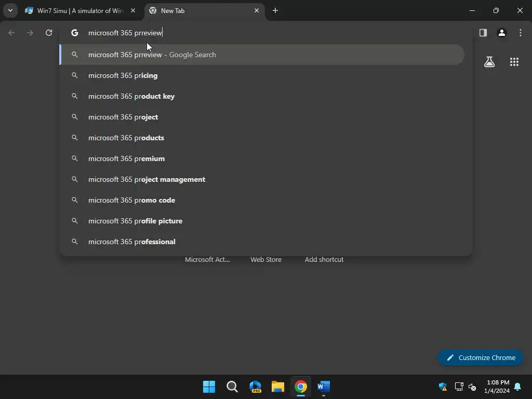Image resolution: width=532 pixels, height=399 pixels.
Task: Open the Microsoft Act... shortcut
Action: [x=207, y=259]
